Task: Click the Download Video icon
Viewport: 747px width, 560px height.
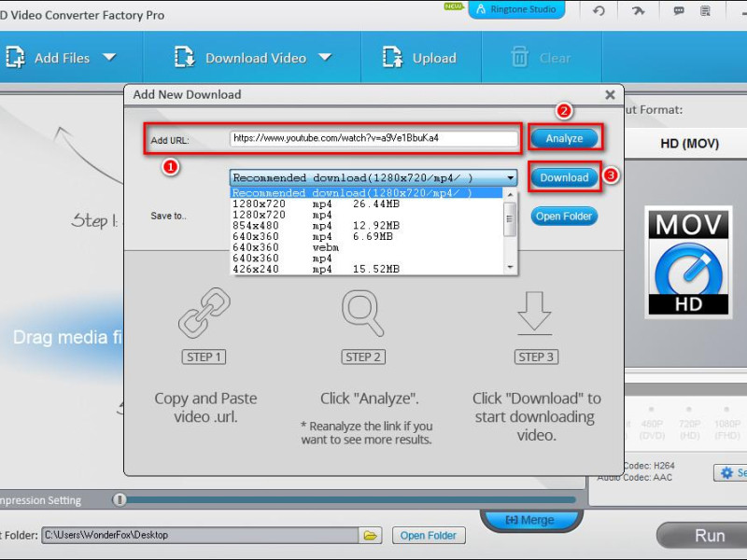Action: tap(184, 57)
